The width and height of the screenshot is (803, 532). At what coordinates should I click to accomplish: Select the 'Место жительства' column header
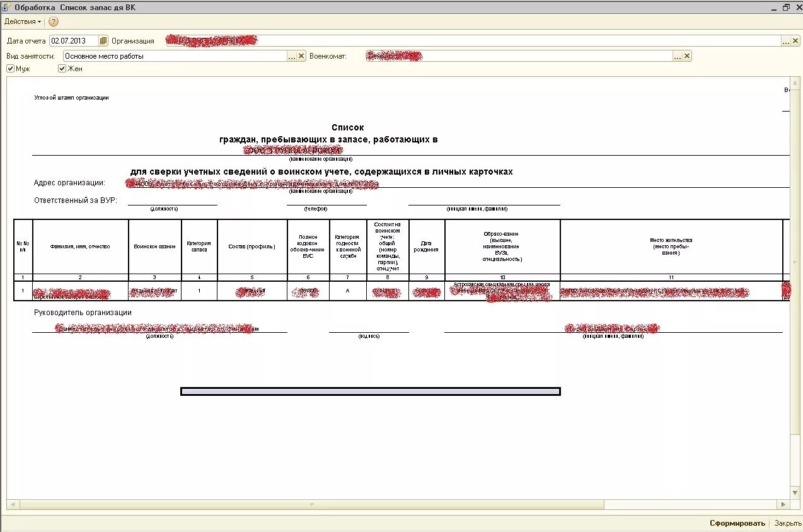click(x=671, y=246)
